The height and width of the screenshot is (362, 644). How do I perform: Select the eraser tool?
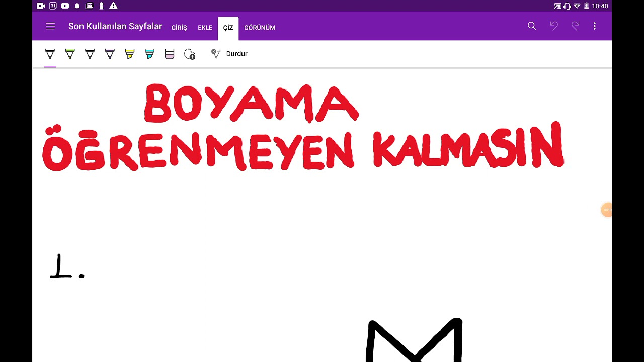[170, 54]
